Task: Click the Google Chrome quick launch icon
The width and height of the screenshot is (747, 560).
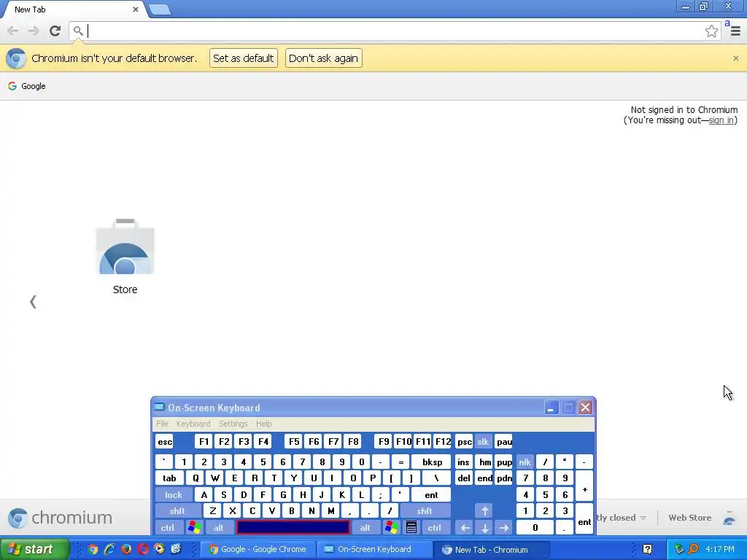Action: point(93,549)
